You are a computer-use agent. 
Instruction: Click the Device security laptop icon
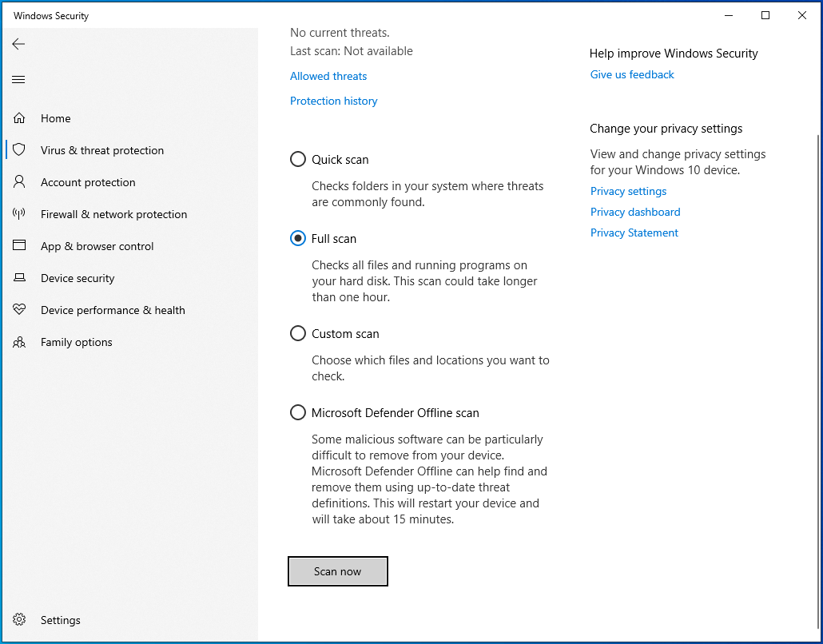click(19, 278)
